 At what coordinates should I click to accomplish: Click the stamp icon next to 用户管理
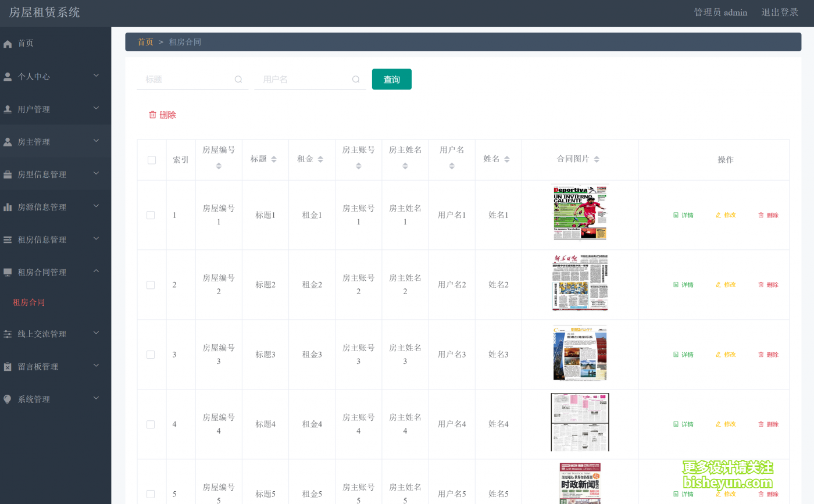coord(8,109)
